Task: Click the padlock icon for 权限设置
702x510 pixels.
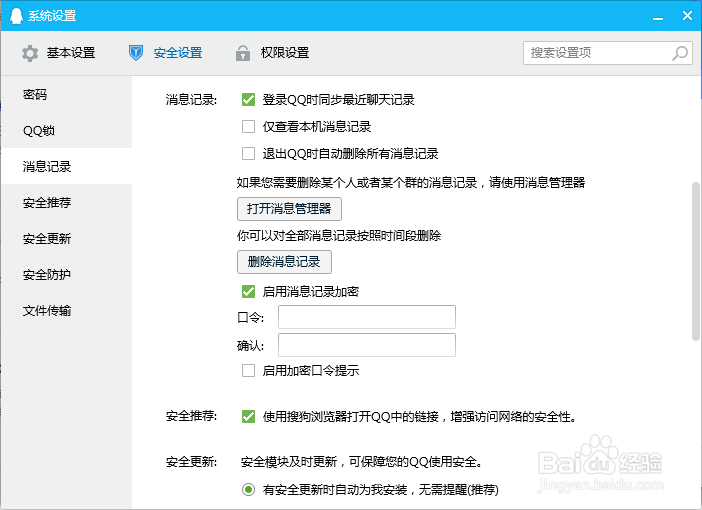Action: (243, 53)
